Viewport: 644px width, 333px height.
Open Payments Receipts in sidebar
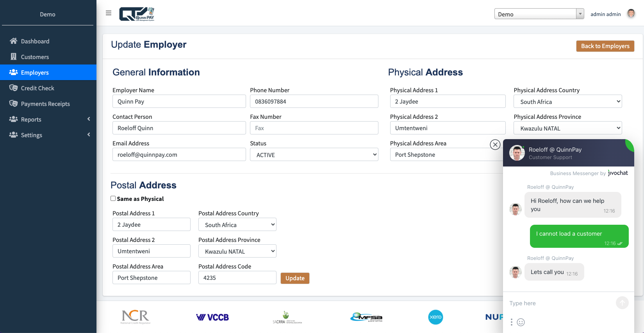48,104
